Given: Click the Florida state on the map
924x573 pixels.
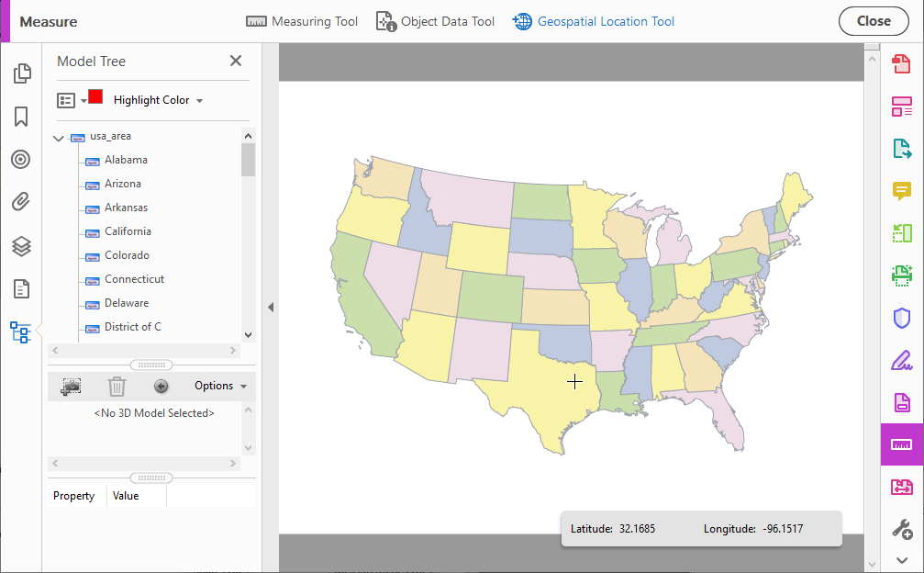Looking at the screenshot, I should (722, 410).
